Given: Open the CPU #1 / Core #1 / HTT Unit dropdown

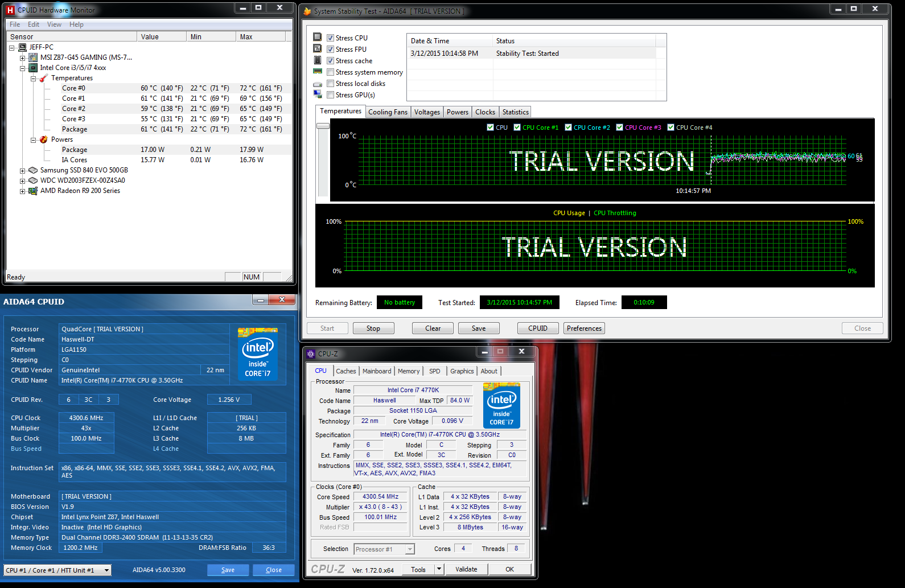Looking at the screenshot, I should coord(57,570).
